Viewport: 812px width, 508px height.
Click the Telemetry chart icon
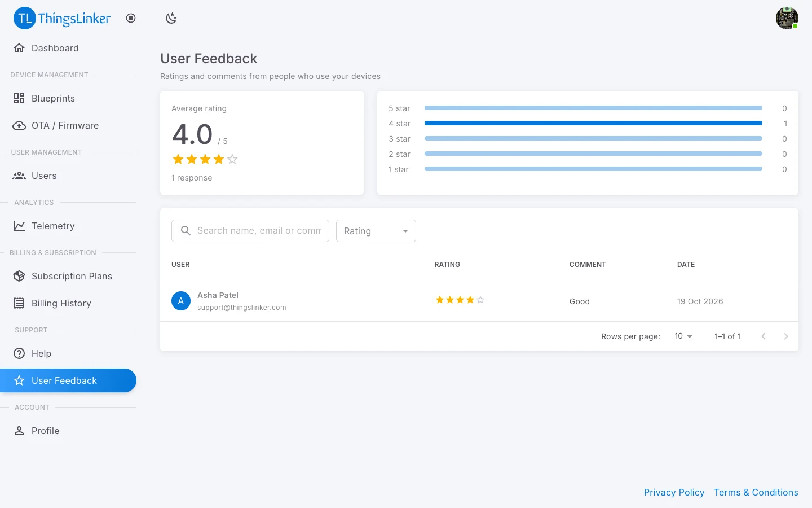tap(19, 226)
